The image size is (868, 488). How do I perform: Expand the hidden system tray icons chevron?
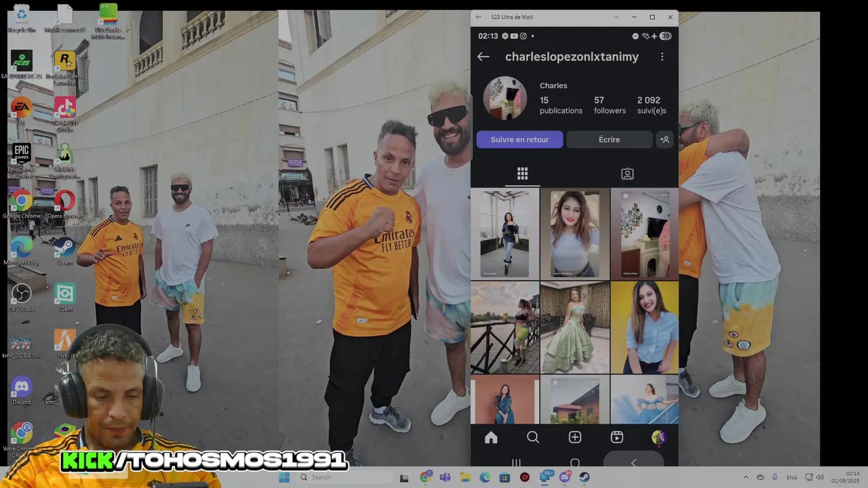click(x=747, y=477)
